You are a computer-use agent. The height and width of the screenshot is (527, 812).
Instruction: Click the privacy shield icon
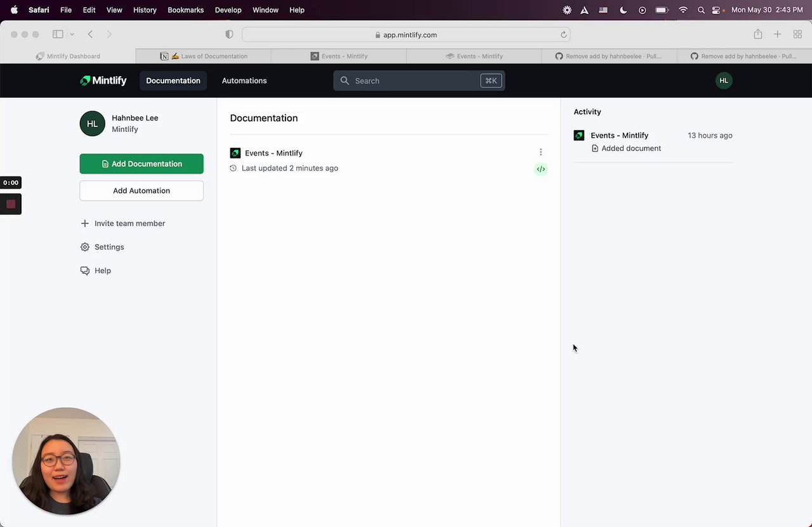(229, 34)
